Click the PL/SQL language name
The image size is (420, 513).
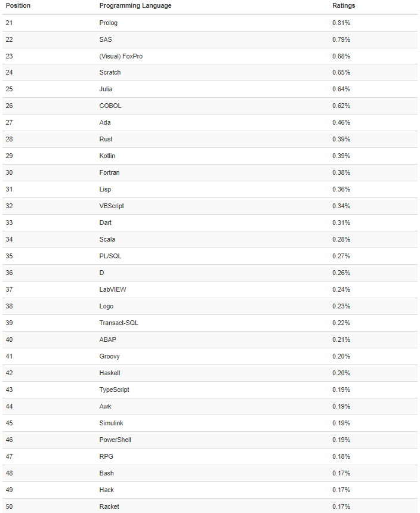pyautogui.click(x=110, y=256)
